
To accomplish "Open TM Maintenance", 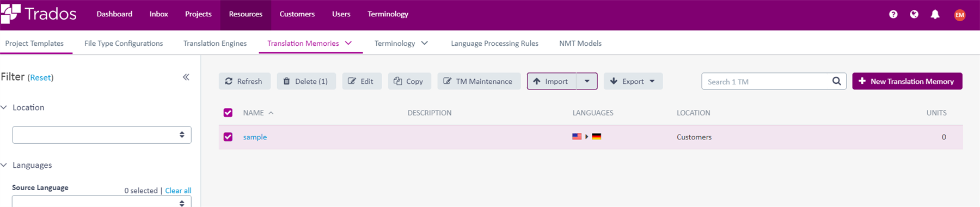I will (479, 81).
